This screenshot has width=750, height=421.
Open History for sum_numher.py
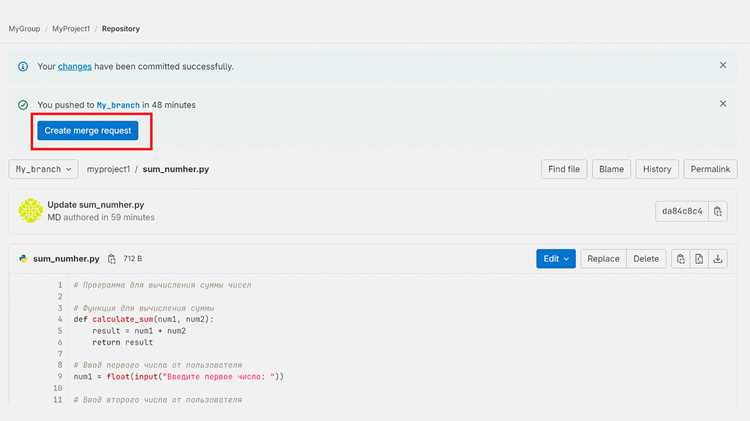tap(657, 169)
